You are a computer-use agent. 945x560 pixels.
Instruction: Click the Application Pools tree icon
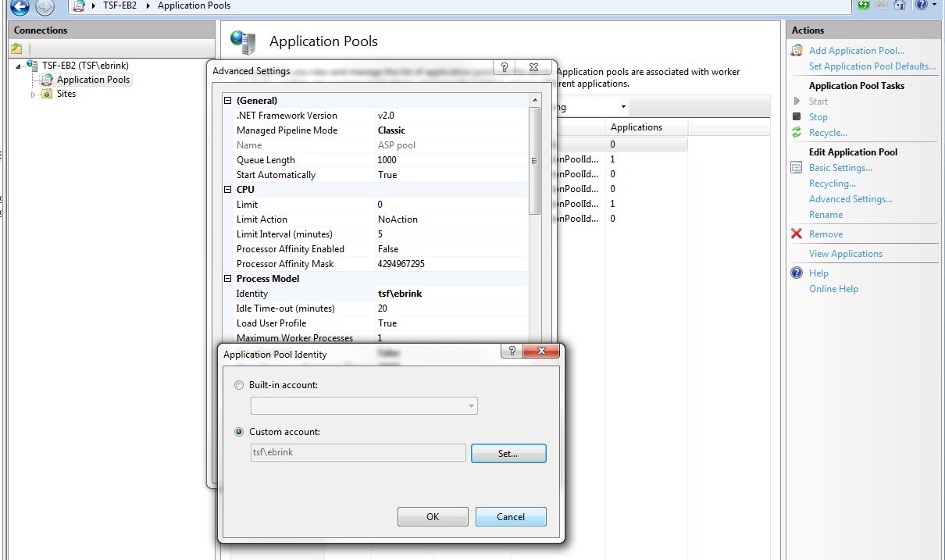point(47,80)
